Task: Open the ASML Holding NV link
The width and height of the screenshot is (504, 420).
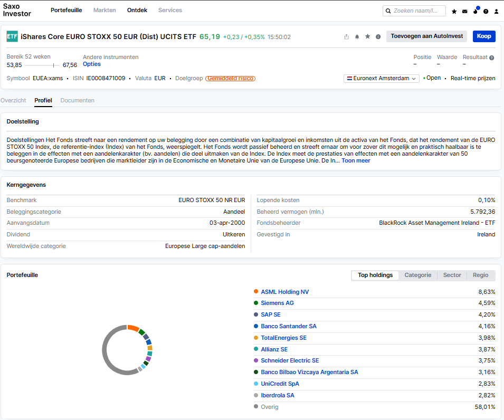Action: (285, 292)
